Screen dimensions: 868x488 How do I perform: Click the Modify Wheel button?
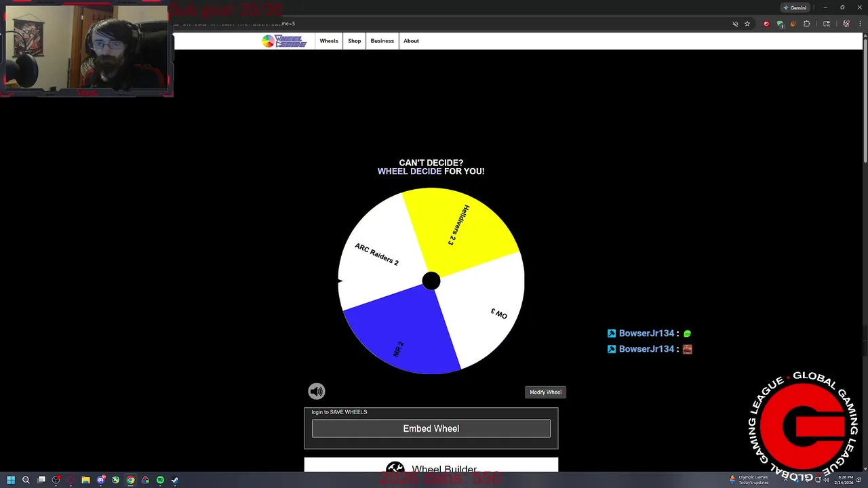point(545,392)
